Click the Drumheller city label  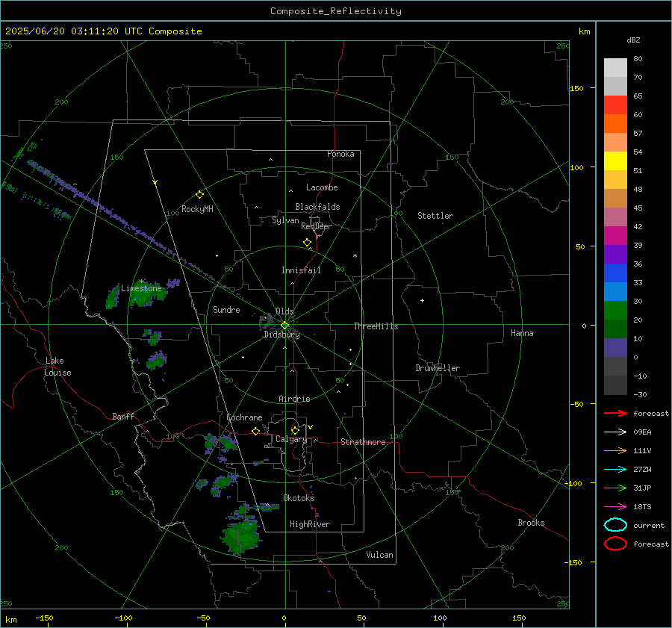click(438, 368)
